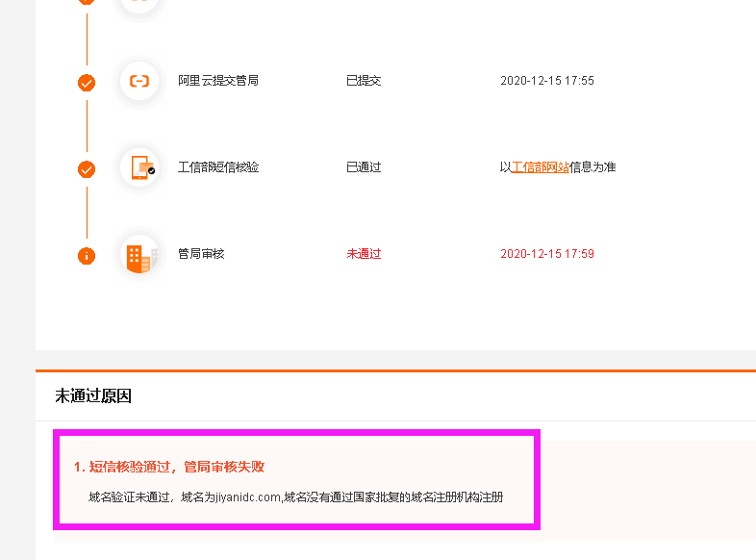This screenshot has height=560, width=756.
Task: Click the check mark beside 工信部短信核验
Action: pos(87,169)
